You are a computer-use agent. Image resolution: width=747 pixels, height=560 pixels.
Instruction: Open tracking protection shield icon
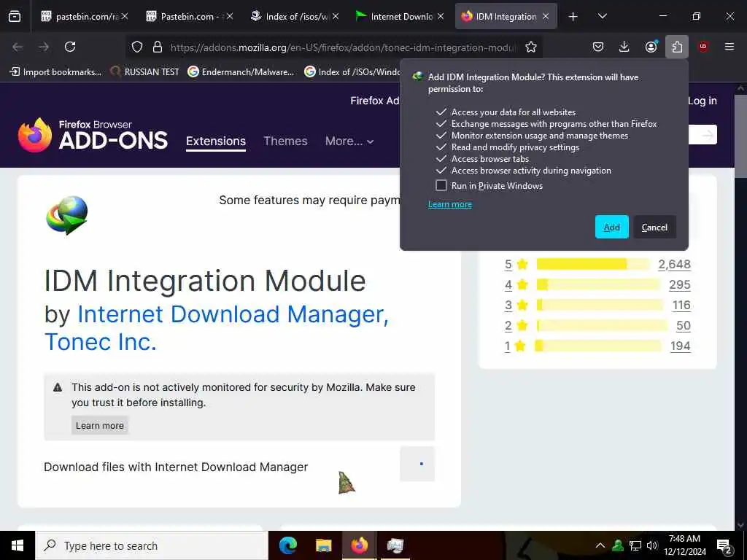[x=137, y=47]
